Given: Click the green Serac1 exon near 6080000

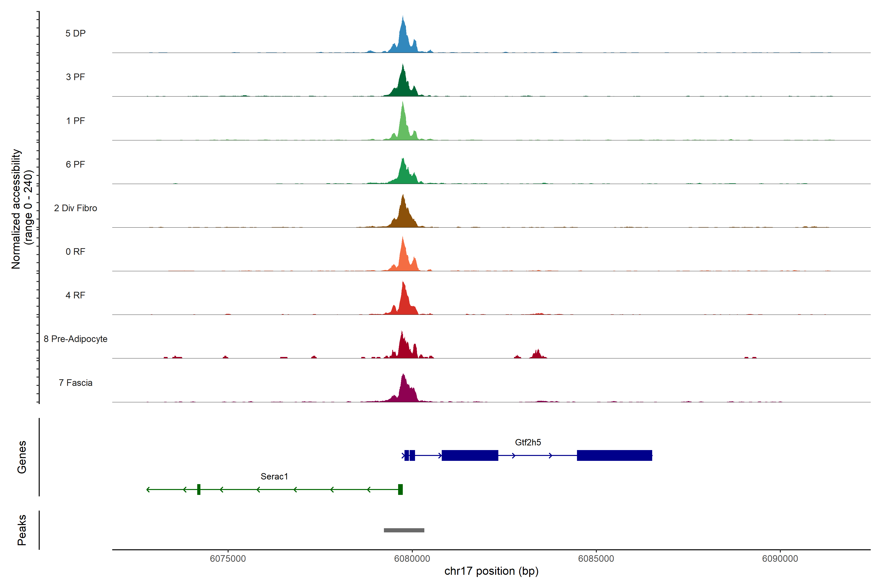Looking at the screenshot, I should (400, 489).
